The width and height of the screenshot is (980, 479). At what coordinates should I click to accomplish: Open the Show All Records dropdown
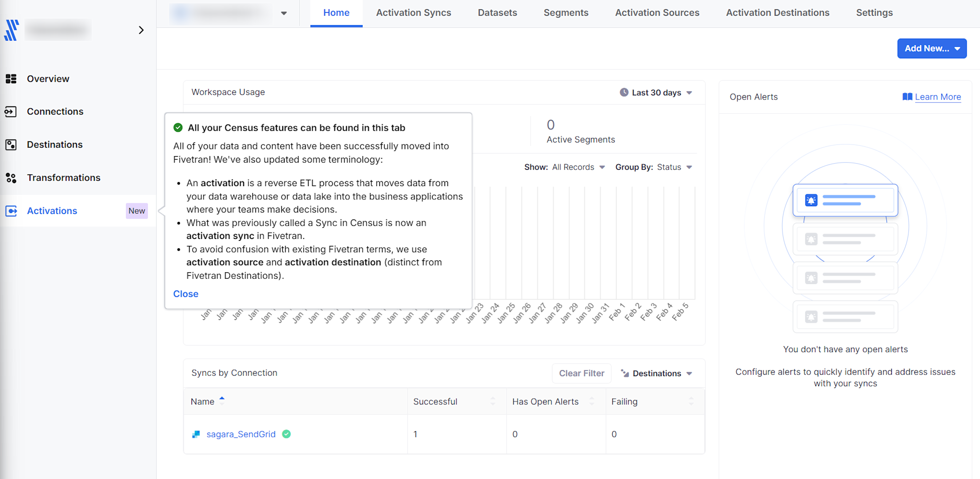click(564, 168)
